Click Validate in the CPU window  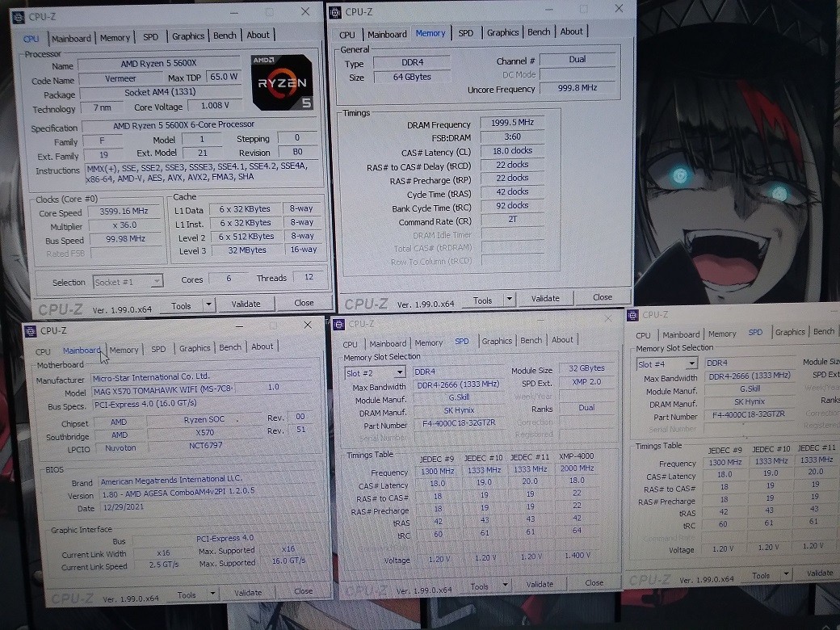coord(246,304)
